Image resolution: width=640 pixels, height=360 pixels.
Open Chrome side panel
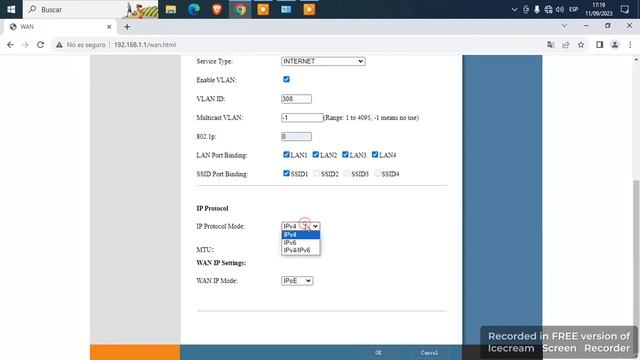click(599, 45)
